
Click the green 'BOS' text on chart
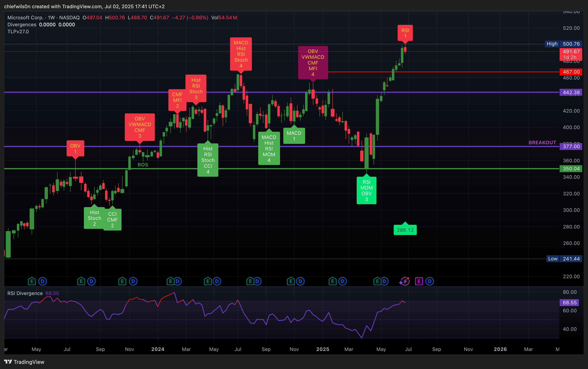(x=143, y=165)
